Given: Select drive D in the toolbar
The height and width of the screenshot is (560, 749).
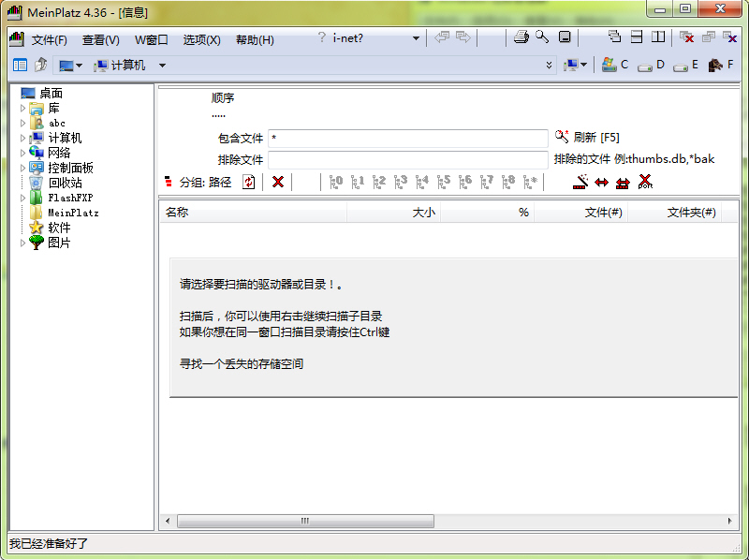Looking at the screenshot, I should tap(651, 65).
